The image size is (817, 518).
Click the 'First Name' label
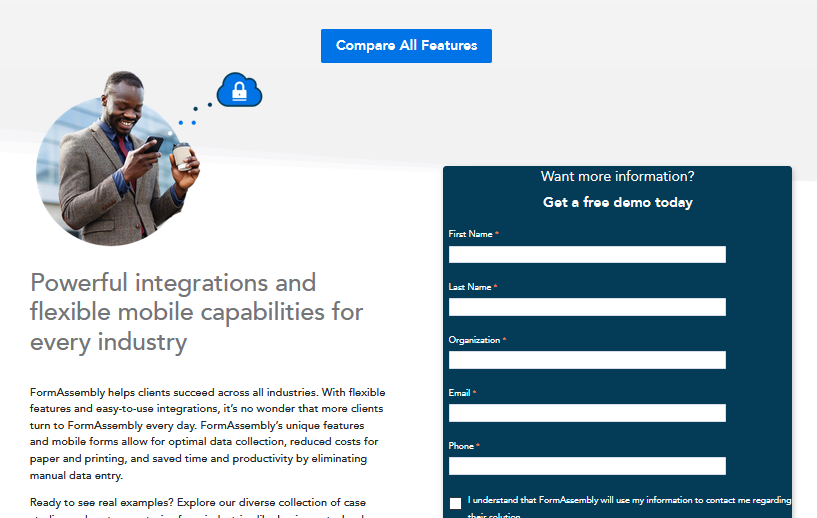(471, 234)
